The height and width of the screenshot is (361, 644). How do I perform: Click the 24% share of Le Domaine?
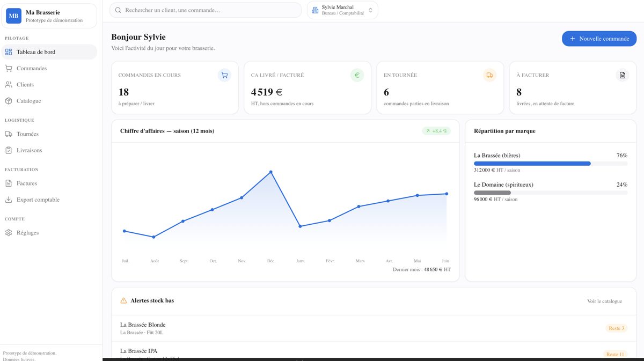tap(621, 185)
